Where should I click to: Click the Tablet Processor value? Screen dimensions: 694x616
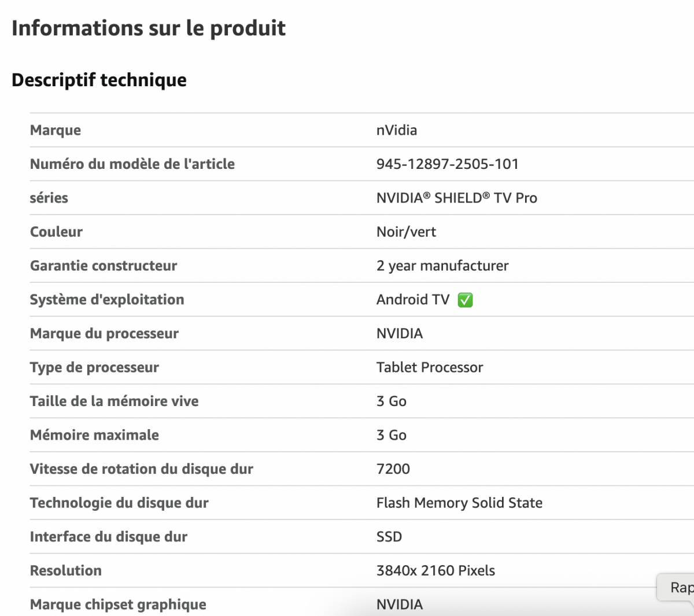click(x=429, y=367)
